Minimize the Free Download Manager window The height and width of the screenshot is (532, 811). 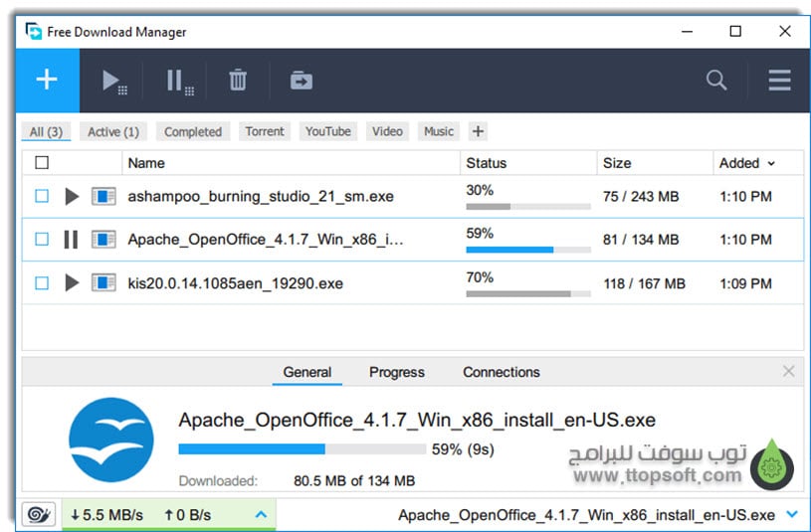[x=687, y=31]
